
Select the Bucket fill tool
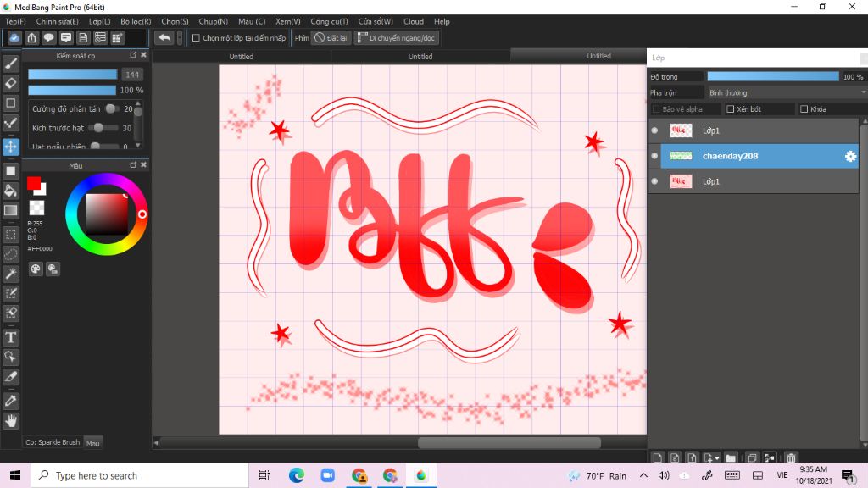pyautogui.click(x=10, y=191)
